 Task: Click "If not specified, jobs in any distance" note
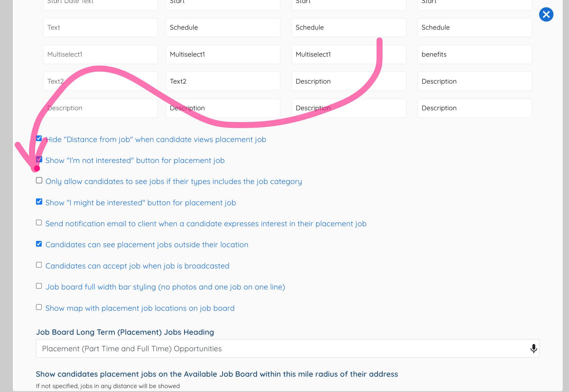[108, 386]
